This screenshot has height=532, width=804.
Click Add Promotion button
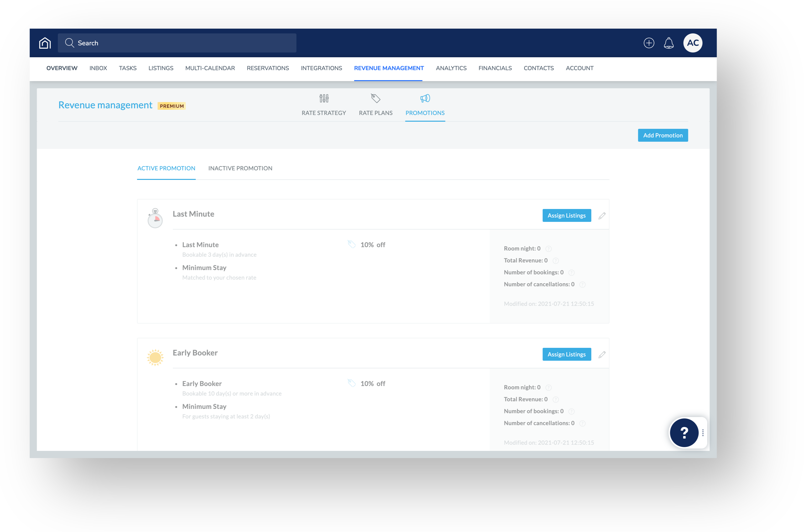[663, 135]
